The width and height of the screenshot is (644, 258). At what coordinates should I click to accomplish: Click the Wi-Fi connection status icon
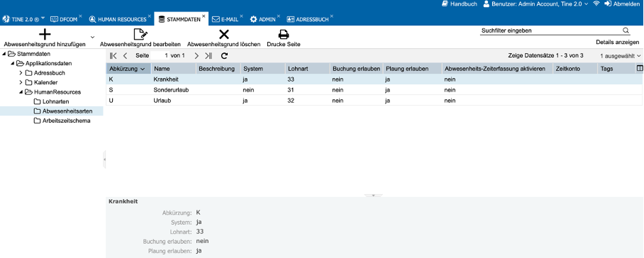click(x=596, y=4)
